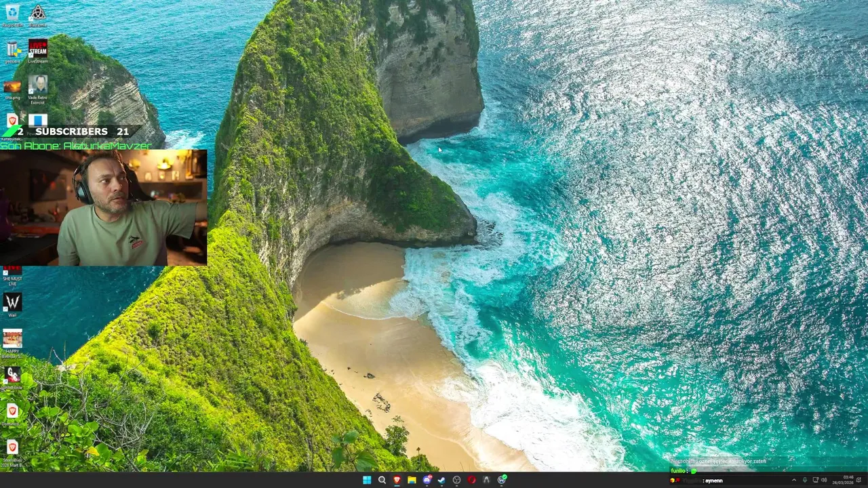
Task: Open Discord from the taskbar
Action: (427, 480)
